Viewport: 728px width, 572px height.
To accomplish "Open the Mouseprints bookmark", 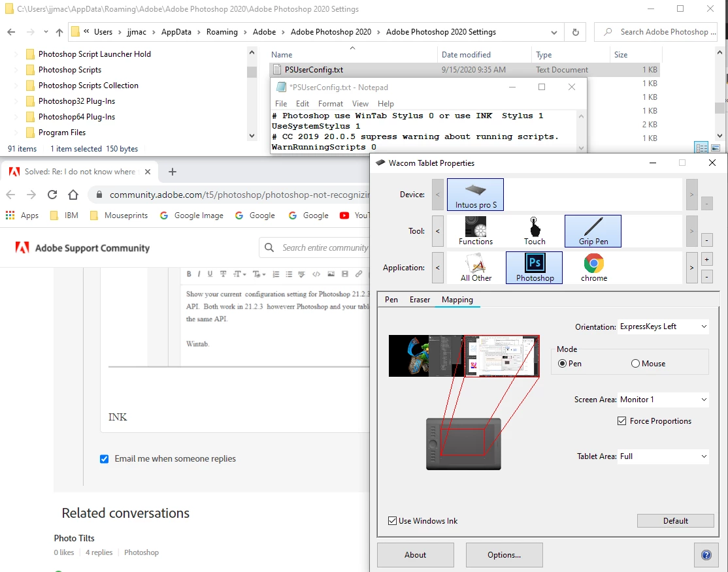I will coord(119,215).
